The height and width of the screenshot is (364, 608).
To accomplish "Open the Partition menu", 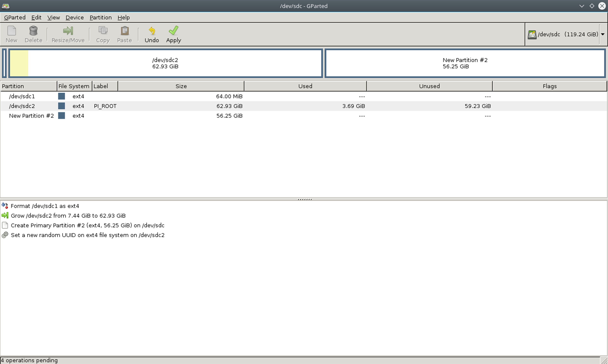I will pos(100,17).
